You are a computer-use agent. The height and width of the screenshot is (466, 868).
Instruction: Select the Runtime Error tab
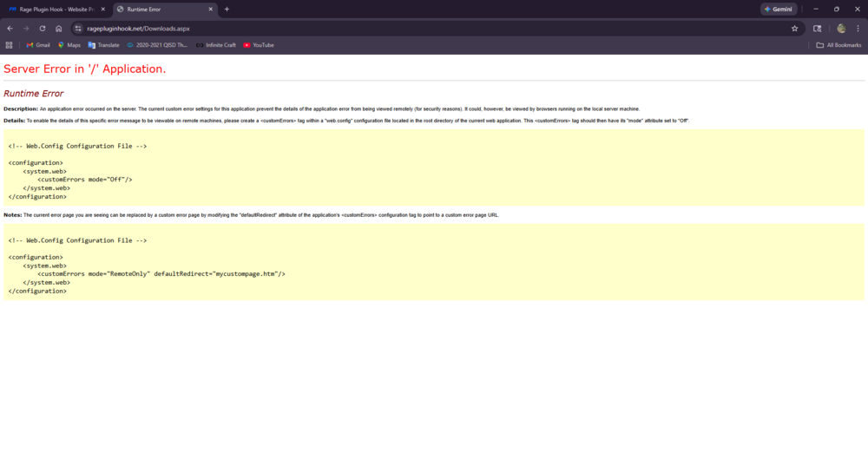click(x=161, y=9)
